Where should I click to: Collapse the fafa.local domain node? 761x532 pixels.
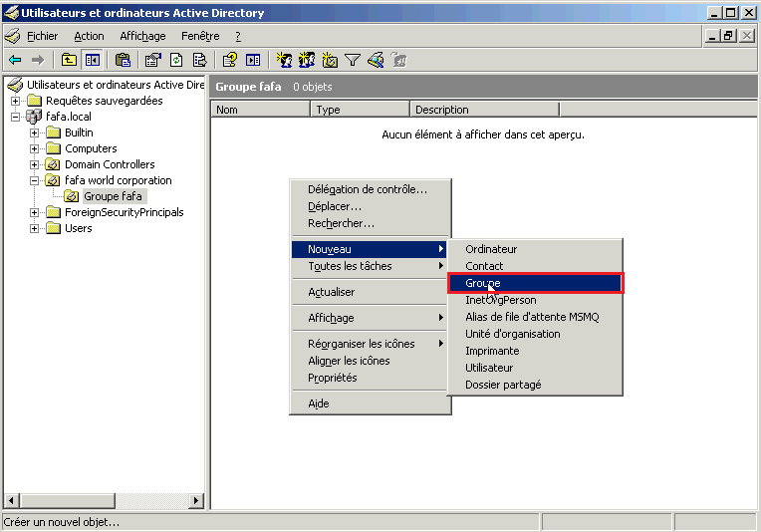coord(16,117)
